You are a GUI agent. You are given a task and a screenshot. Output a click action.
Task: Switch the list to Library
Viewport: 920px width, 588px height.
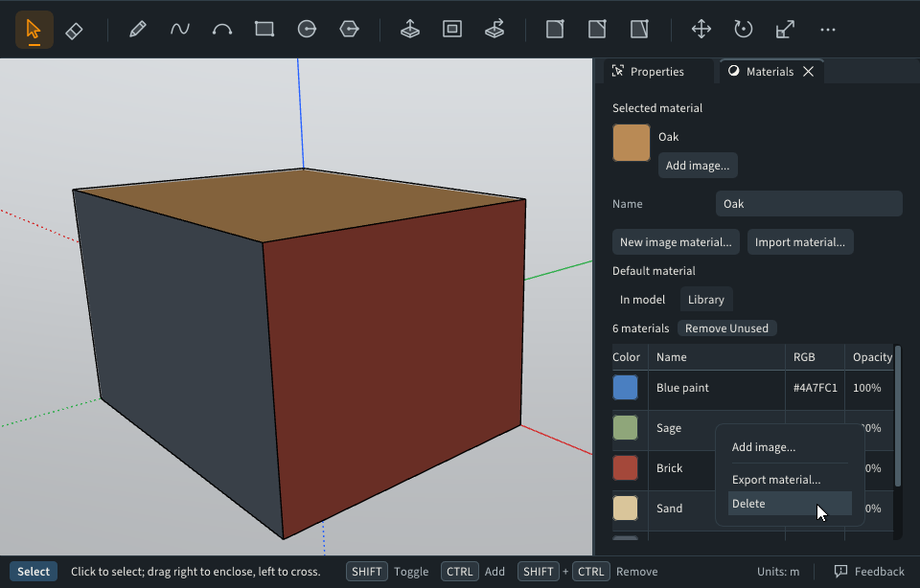pos(706,300)
